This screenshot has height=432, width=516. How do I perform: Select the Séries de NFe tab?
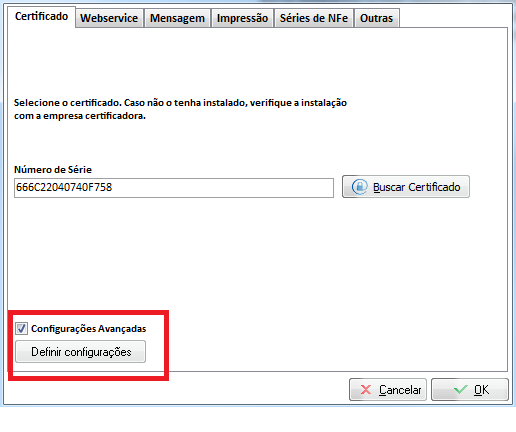[x=314, y=18]
